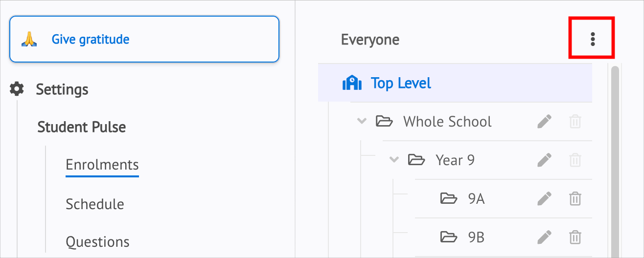The image size is (644, 258).
Task: Open the Enrolments settings page
Action: tap(102, 165)
